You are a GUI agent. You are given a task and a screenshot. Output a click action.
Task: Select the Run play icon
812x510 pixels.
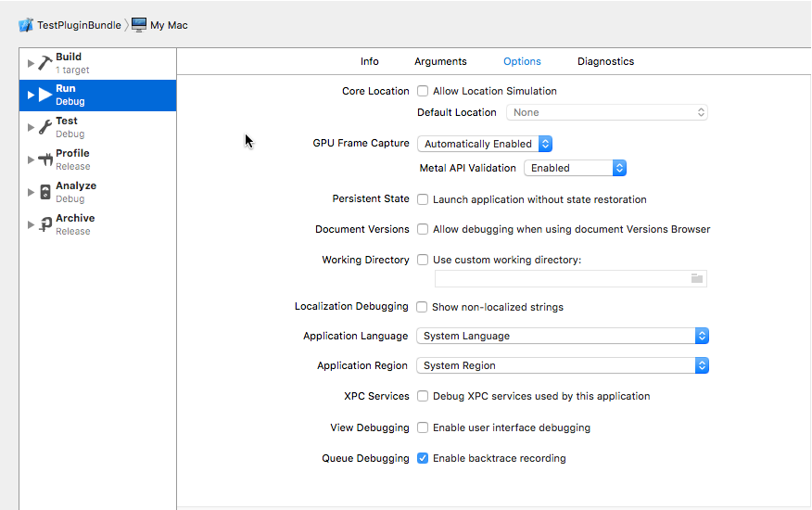[44, 95]
